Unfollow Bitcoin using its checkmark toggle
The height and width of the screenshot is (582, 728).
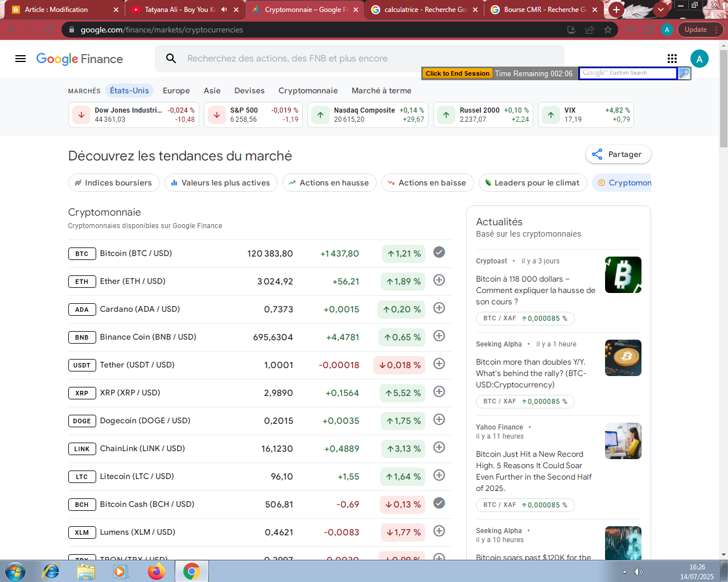coord(439,252)
